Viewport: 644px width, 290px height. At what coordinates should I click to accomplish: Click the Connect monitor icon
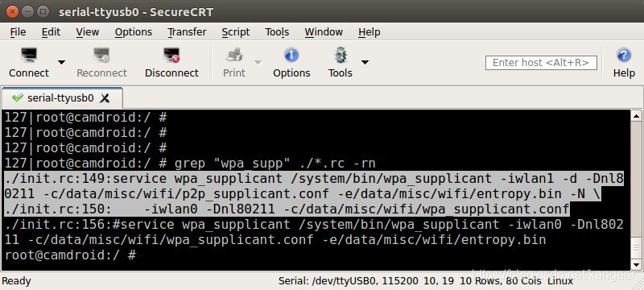(x=29, y=55)
